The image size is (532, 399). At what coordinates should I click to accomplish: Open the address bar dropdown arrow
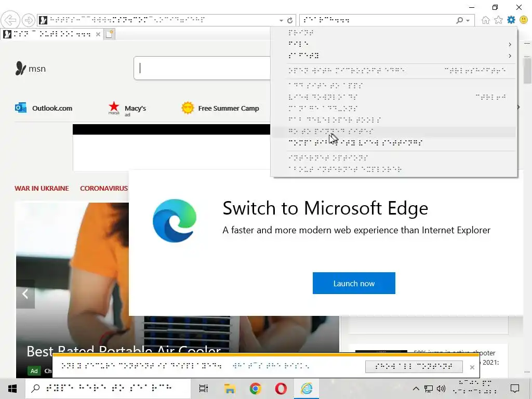281,20
